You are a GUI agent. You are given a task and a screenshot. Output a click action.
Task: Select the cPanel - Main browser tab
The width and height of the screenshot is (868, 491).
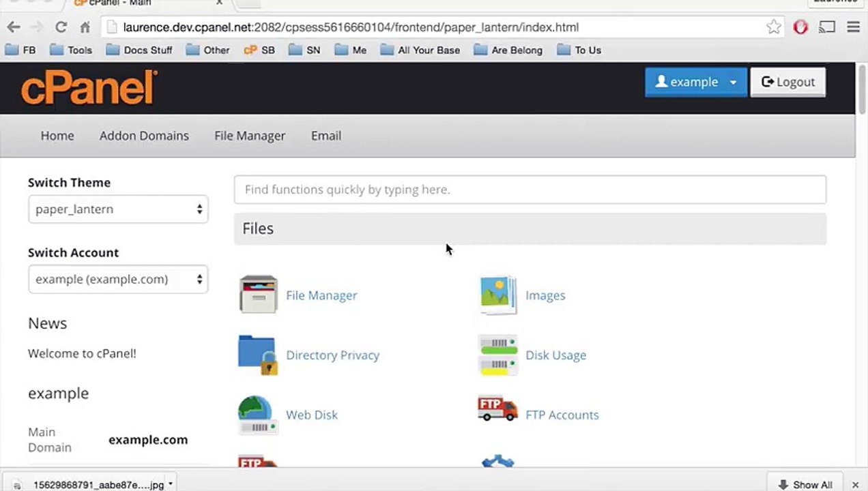[x=147, y=4]
